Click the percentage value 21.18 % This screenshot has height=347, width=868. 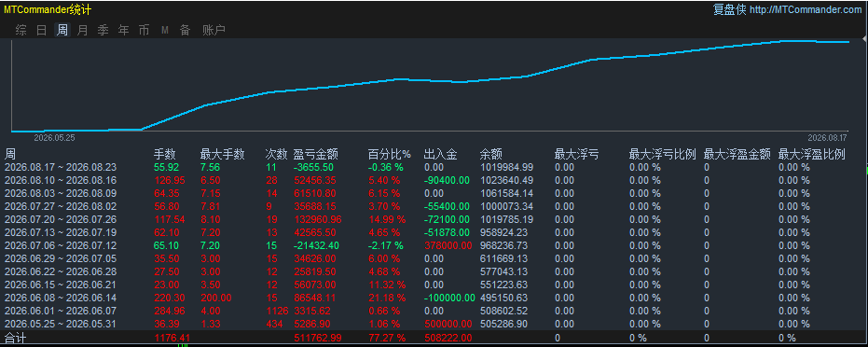click(x=387, y=298)
